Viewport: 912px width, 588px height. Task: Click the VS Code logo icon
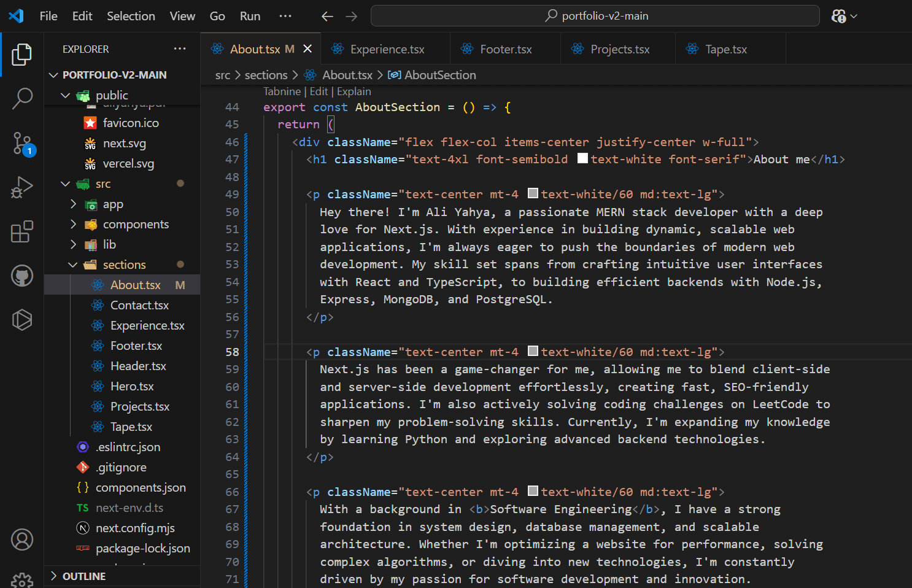tap(16, 16)
